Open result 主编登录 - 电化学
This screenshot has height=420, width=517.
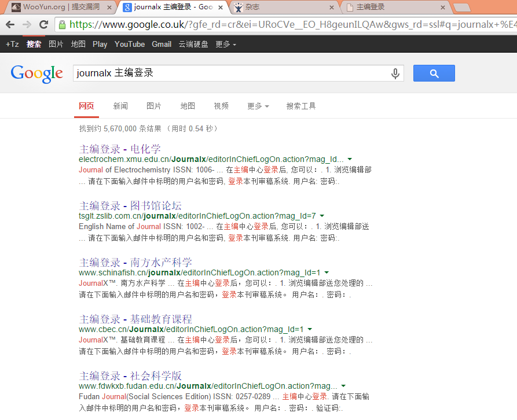point(120,149)
